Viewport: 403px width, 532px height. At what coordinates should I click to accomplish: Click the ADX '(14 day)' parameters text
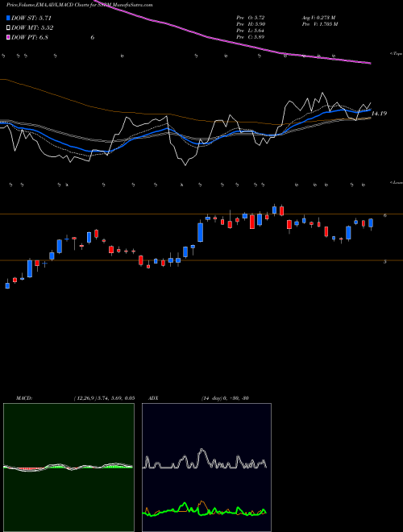(212, 398)
